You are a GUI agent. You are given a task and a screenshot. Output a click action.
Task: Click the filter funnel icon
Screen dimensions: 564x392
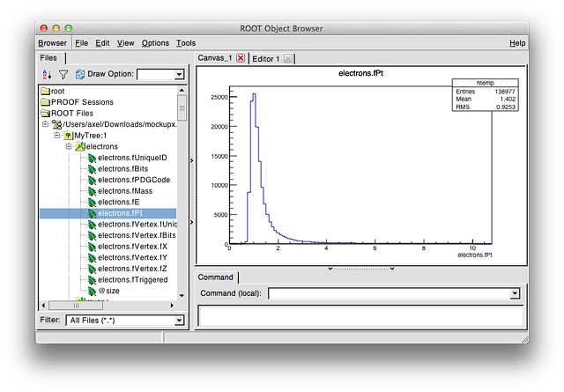pos(63,75)
